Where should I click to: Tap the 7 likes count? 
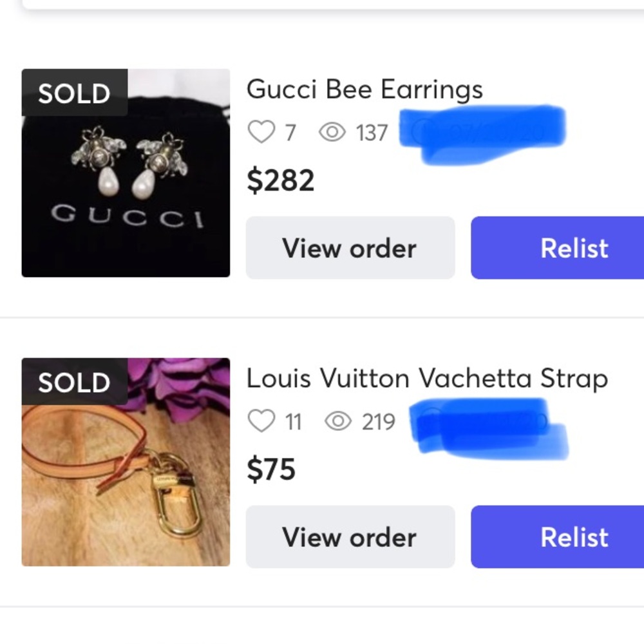[x=291, y=133]
